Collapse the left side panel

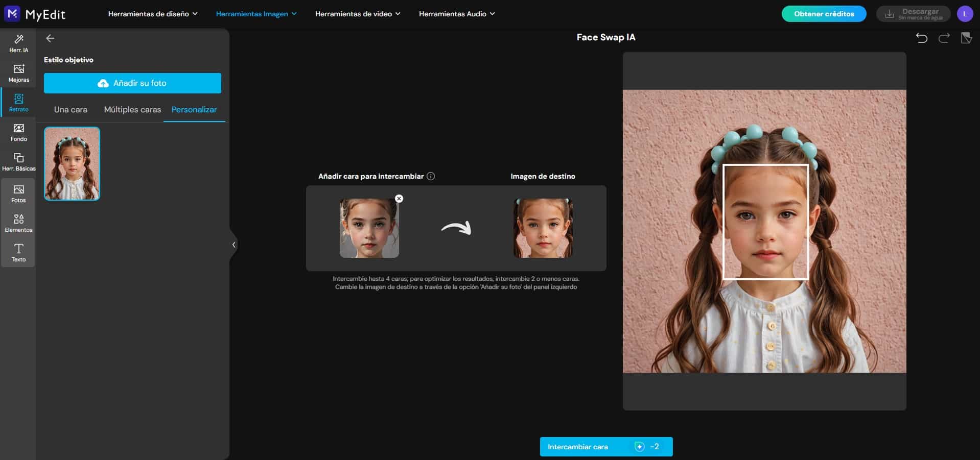pyautogui.click(x=234, y=245)
